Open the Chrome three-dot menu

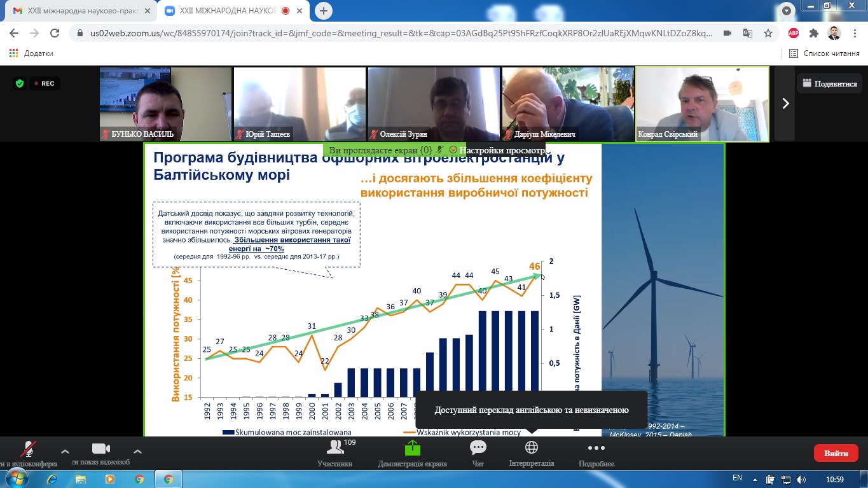click(854, 33)
